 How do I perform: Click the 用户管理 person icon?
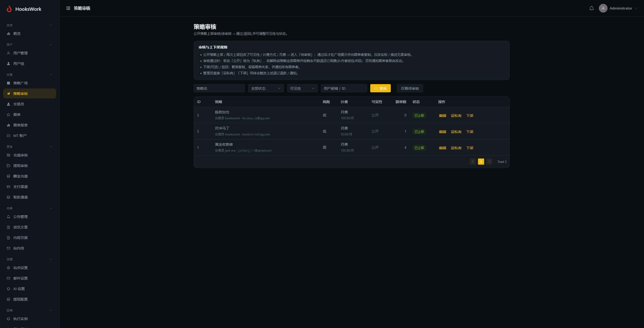point(8,53)
